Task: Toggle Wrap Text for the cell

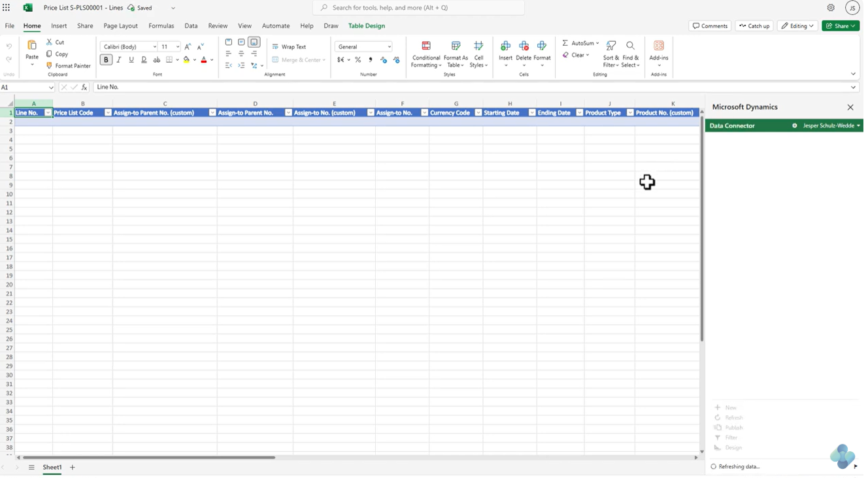Action: [289, 46]
